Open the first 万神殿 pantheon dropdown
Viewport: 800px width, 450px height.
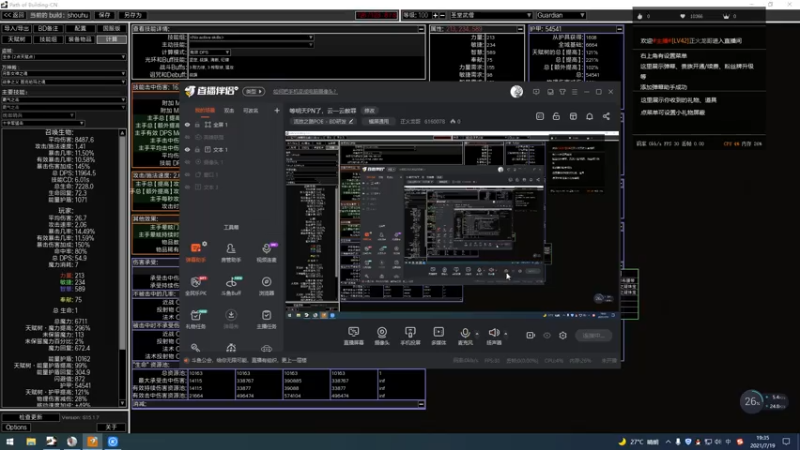click(x=64, y=73)
